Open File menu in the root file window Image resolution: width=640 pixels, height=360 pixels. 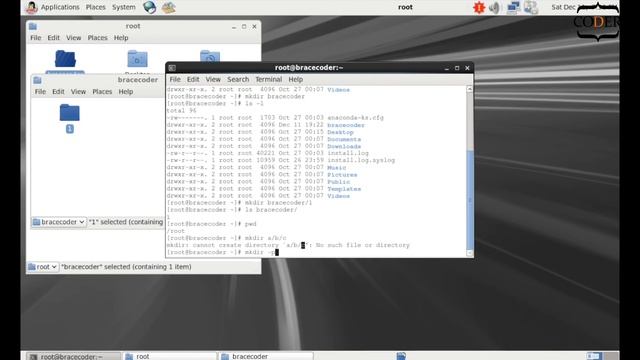point(36,38)
